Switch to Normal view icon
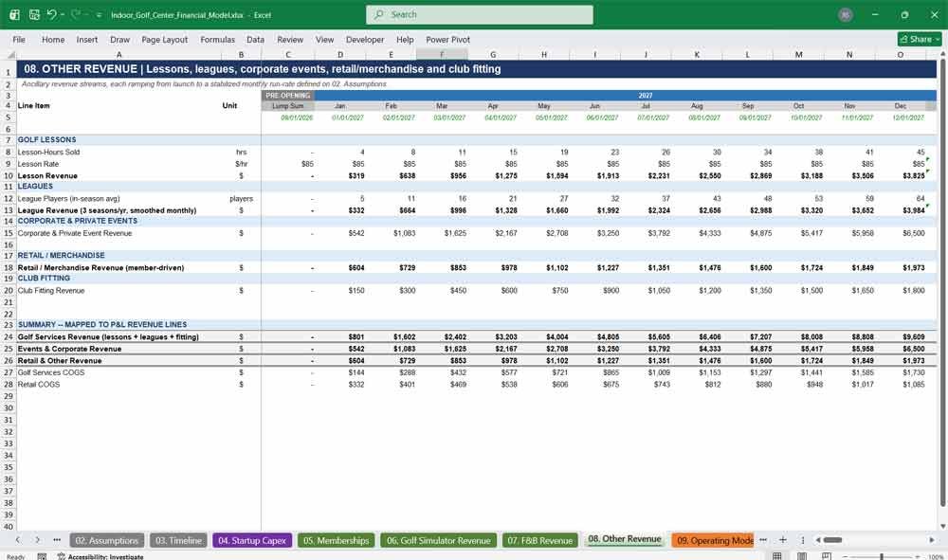The width and height of the screenshot is (948, 560). pos(777,556)
